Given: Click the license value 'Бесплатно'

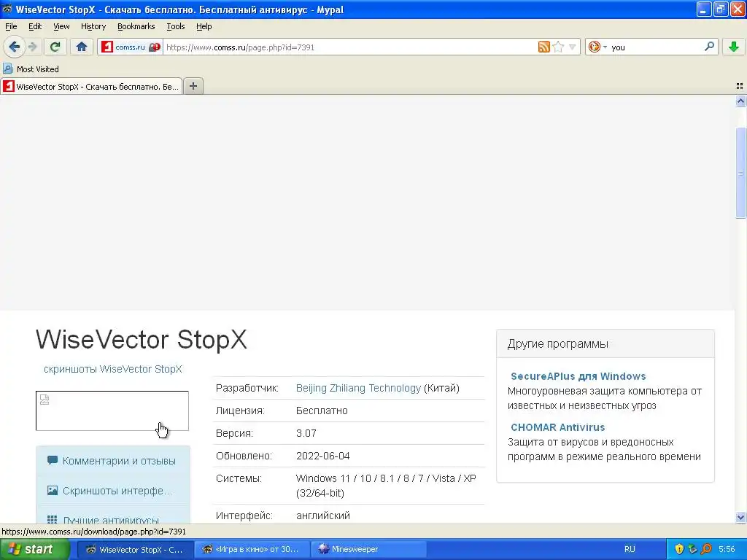Looking at the screenshot, I should [x=322, y=411].
